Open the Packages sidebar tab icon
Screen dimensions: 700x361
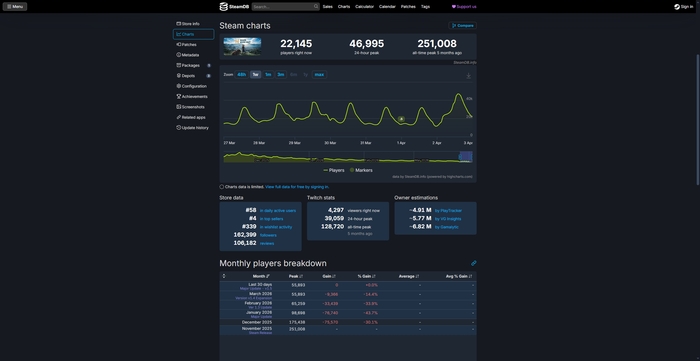pyautogui.click(x=179, y=65)
